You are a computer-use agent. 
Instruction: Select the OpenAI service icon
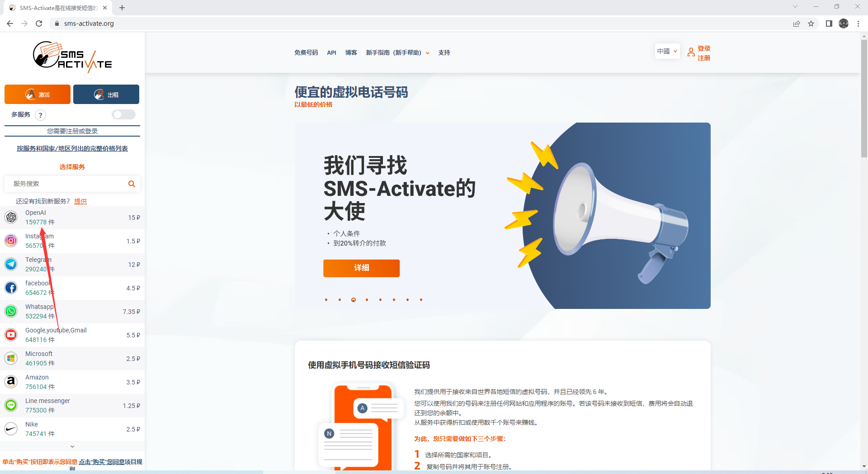point(11,217)
